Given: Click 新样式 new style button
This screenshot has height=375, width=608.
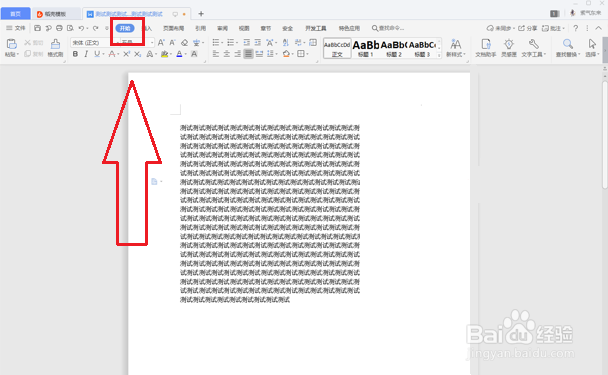Looking at the screenshot, I should coord(456,48).
